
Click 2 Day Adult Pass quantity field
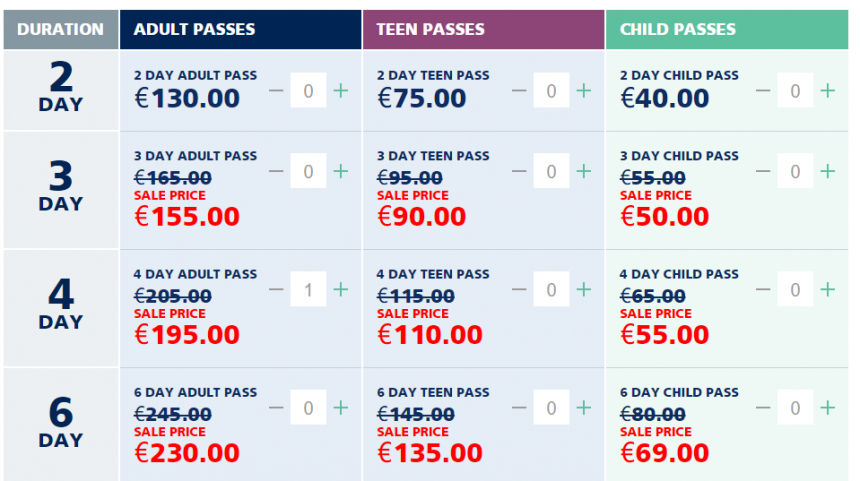(308, 90)
